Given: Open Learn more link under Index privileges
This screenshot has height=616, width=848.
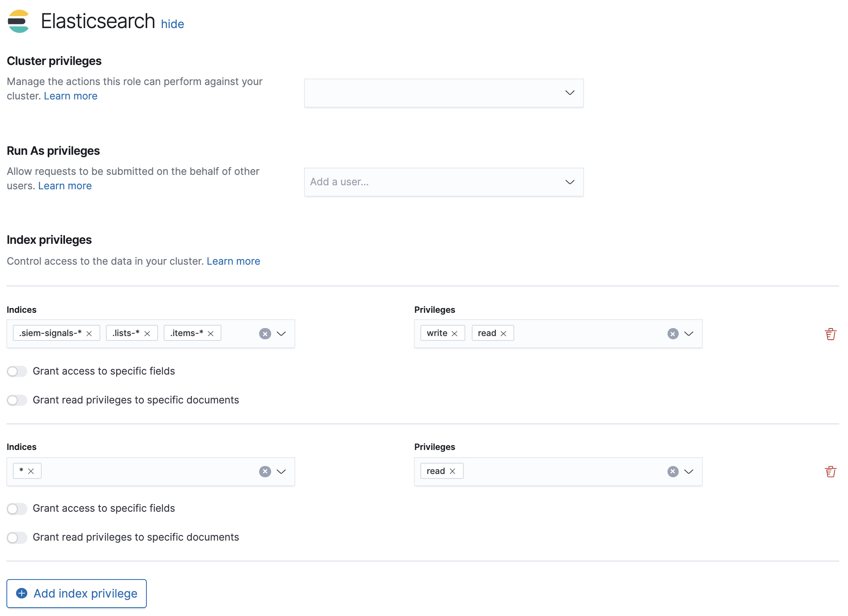Looking at the screenshot, I should 233,261.
